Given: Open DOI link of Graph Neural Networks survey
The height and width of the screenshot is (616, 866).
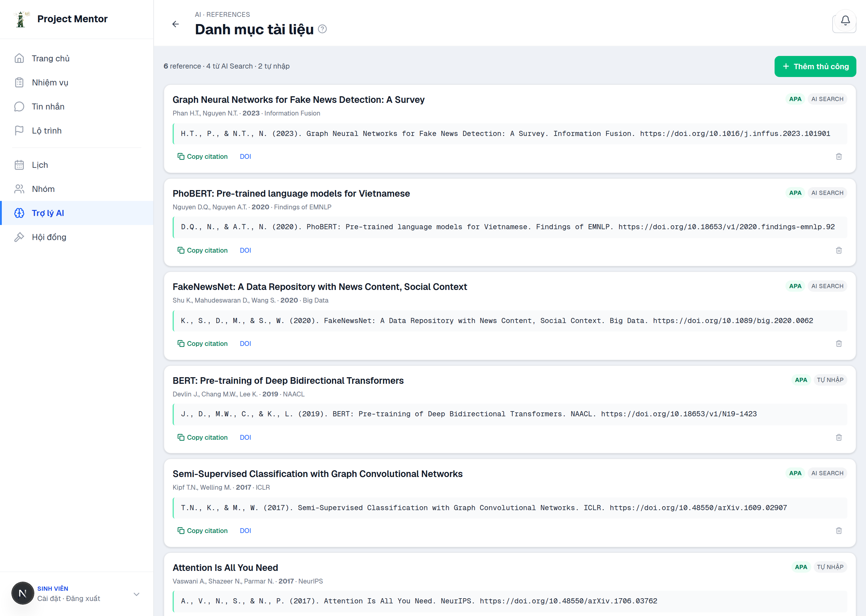Looking at the screenshot, I should (245, 156).
